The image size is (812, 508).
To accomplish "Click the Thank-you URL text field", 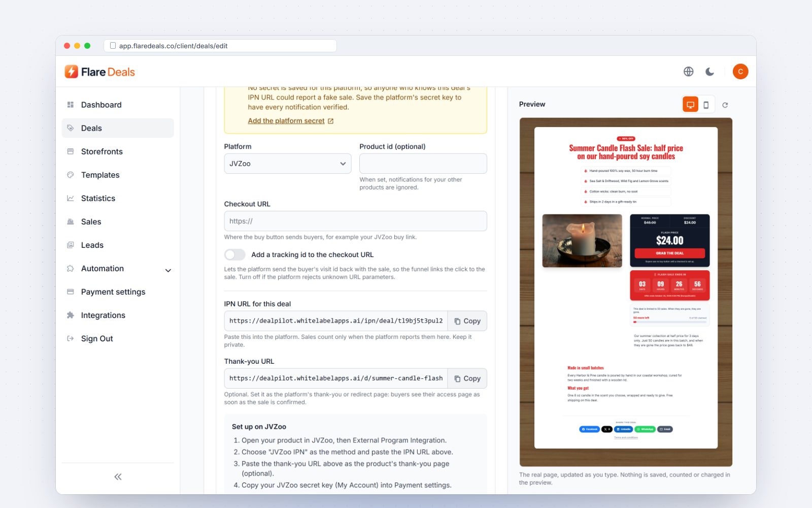I will tap(336, 378).
